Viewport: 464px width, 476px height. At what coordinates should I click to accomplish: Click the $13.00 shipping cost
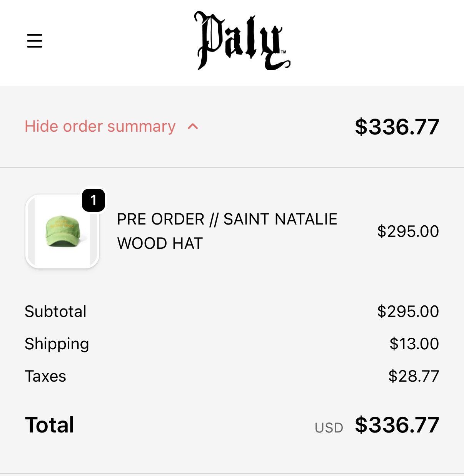414,344
